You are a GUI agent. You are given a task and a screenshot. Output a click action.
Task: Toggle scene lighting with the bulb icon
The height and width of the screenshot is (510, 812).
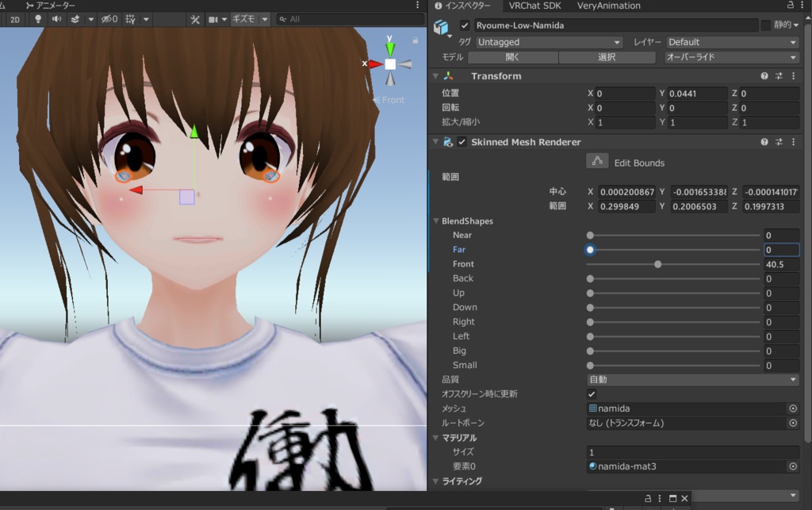coord(38,20)
